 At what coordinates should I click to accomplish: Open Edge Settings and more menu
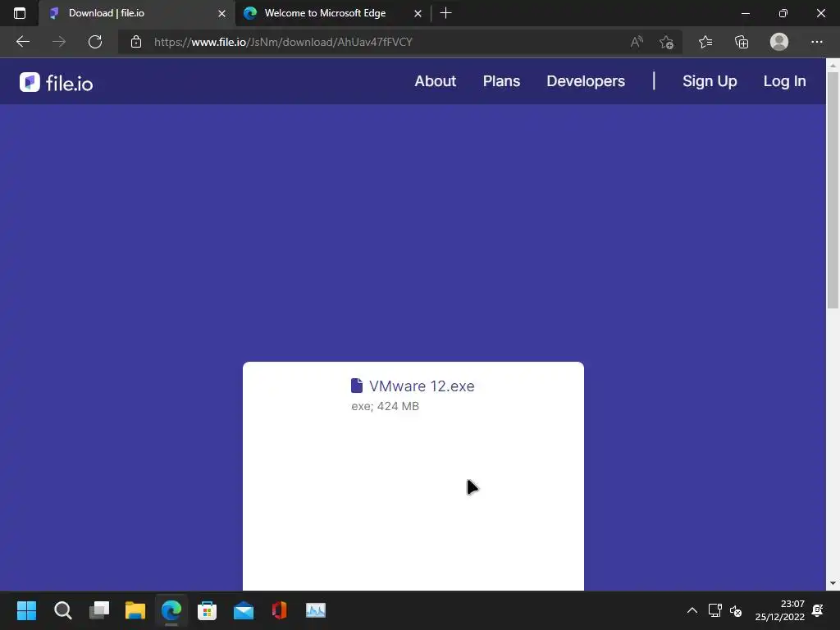pos(816,42)
